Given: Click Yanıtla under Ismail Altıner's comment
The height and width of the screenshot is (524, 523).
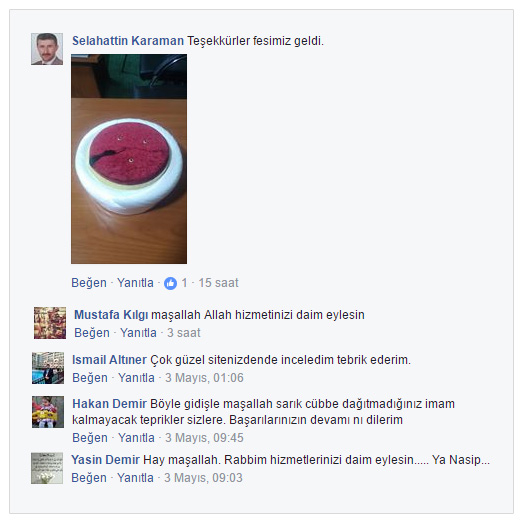Looking at the screenshot, I should click(136, 378).
